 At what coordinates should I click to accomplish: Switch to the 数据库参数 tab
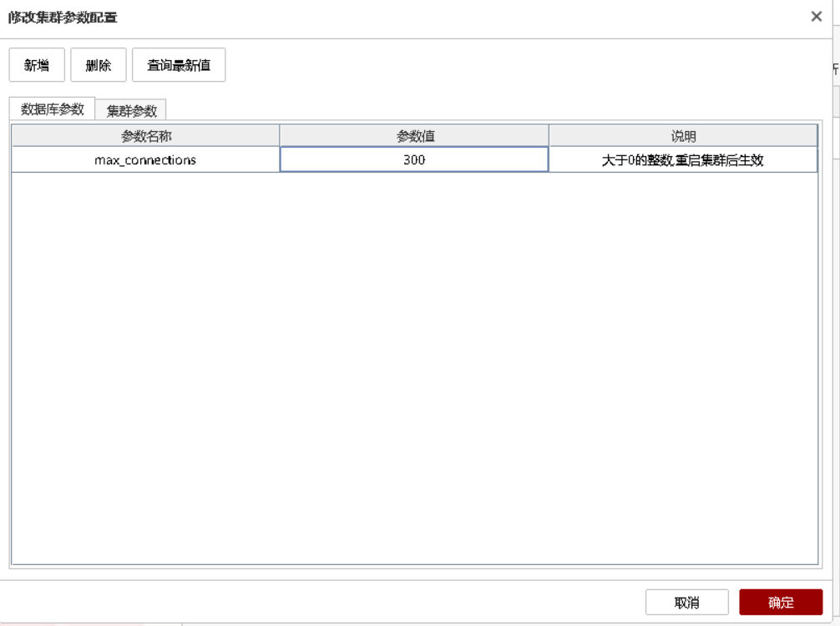point(53,109)
